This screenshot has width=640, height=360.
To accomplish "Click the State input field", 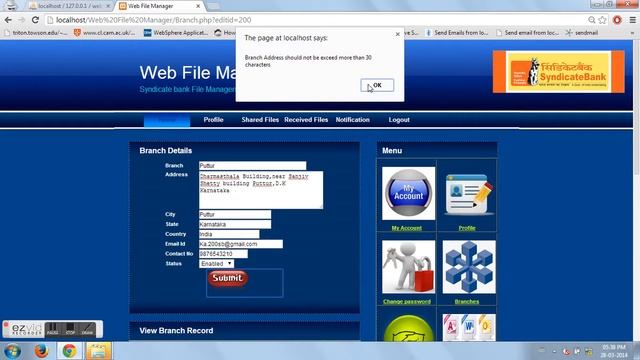I will [235, 224].
